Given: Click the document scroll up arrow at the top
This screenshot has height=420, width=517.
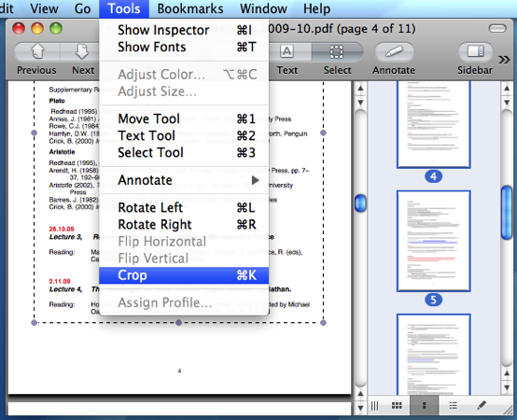Looking at the screenshot, I should [360, 88].
